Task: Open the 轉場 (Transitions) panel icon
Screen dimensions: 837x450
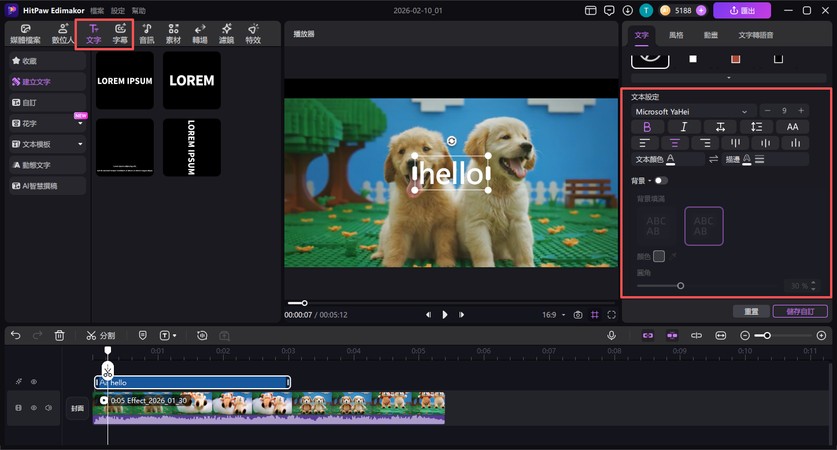Action: (200, 34)
